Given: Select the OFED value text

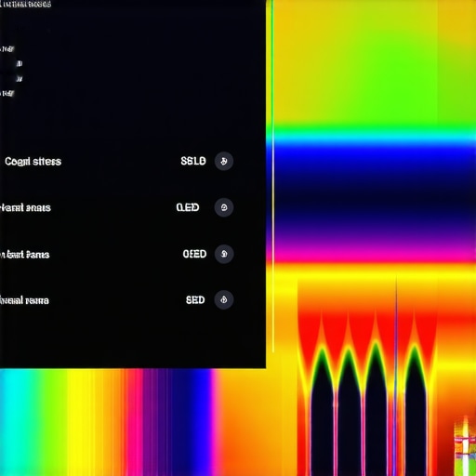Looking at the screenshot, I should click(x=194, y=254).
